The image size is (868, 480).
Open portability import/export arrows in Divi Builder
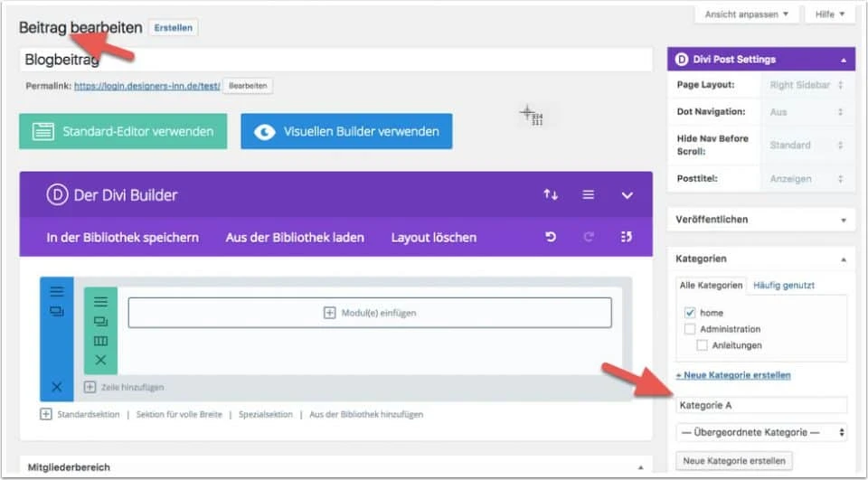[551, 195]
